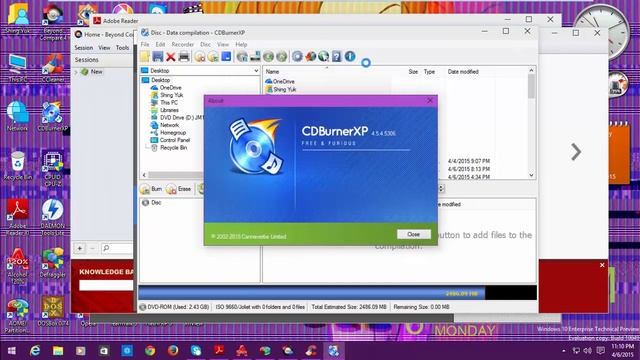This screenshot has width=640, height=360.
Task: Click the Erase button in compilation toolbar
Action: 179,189
